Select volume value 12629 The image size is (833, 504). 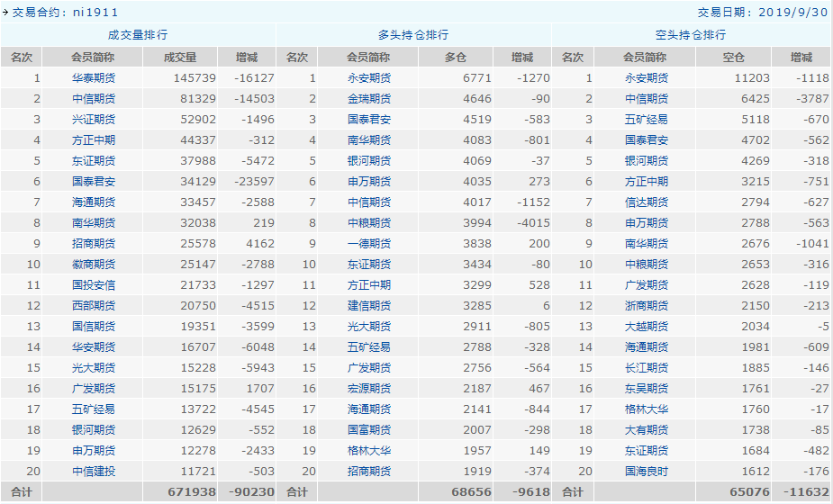point(197,430)
